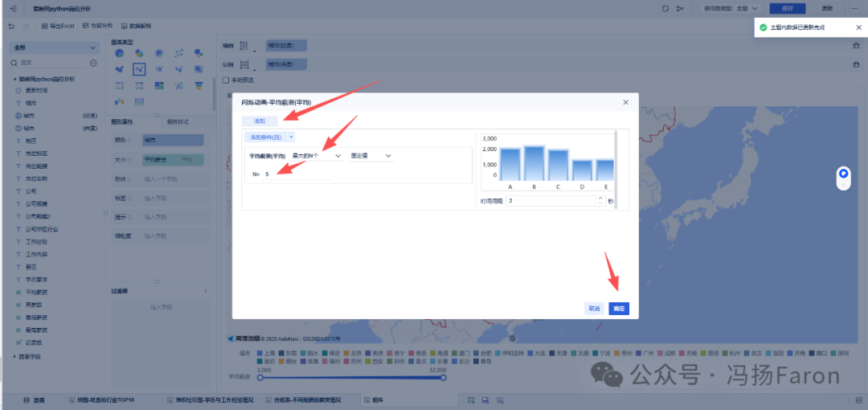Click the 横轴 axis icon
This screenshot has height=410, width=868.
click(244, 46)
